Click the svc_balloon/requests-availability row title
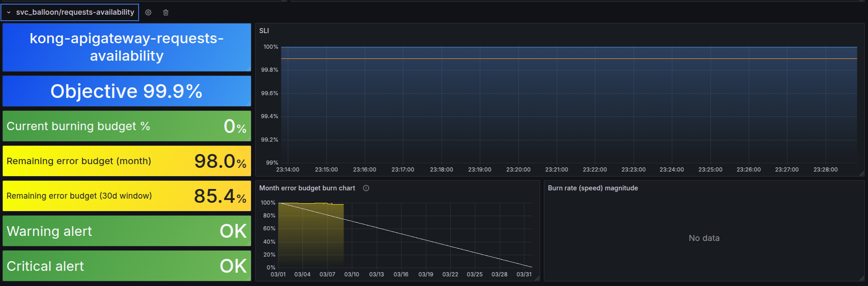Image resolution: width=868 pixels, height=286 pixels. [75, 12]
